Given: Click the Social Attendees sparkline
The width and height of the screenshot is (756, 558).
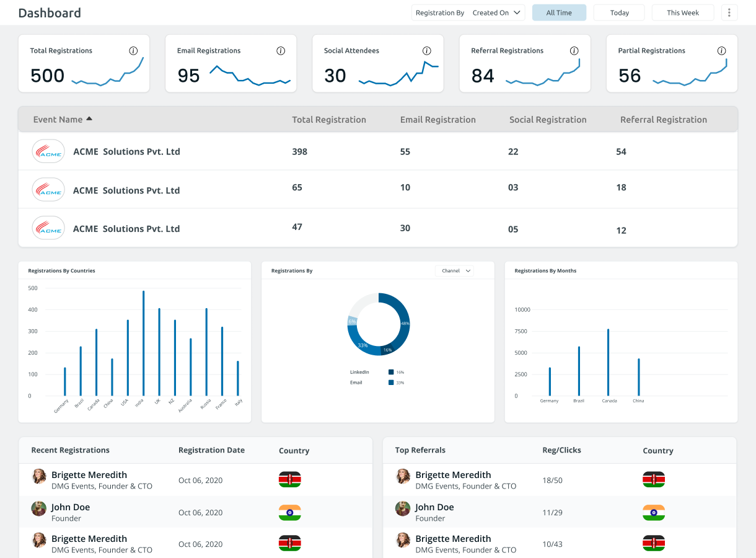Looking at the screenshot, I should (x=398, y=73).
